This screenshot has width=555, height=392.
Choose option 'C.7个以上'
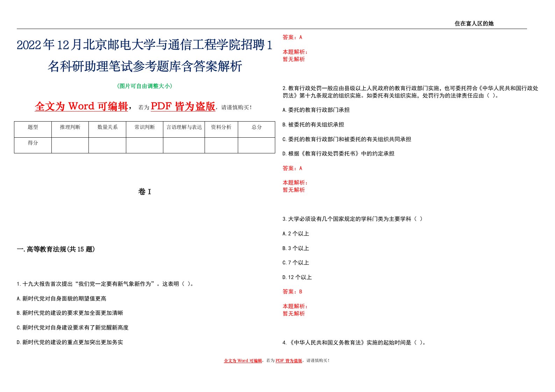pyautogui.click(x=296, y=263)
